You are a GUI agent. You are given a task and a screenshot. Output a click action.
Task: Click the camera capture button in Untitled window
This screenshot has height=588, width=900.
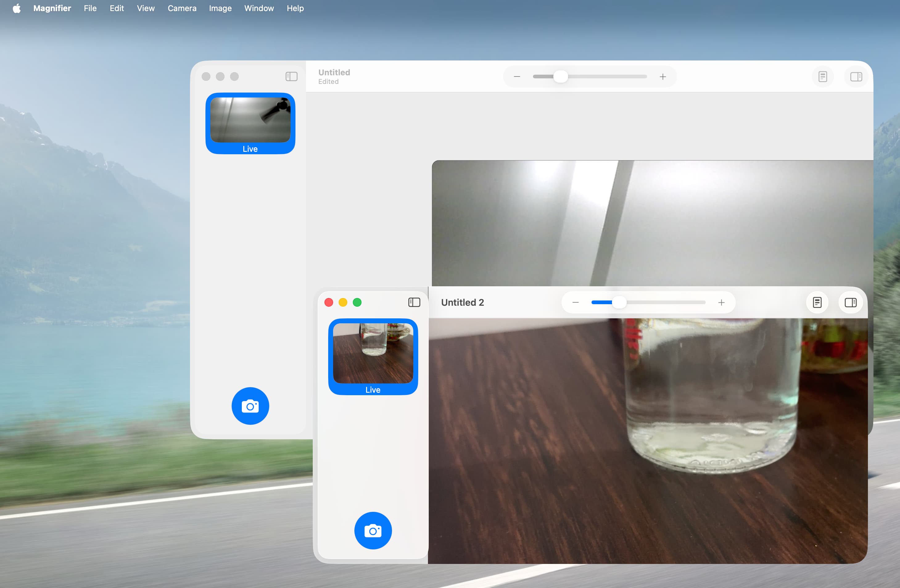point(250,406)
